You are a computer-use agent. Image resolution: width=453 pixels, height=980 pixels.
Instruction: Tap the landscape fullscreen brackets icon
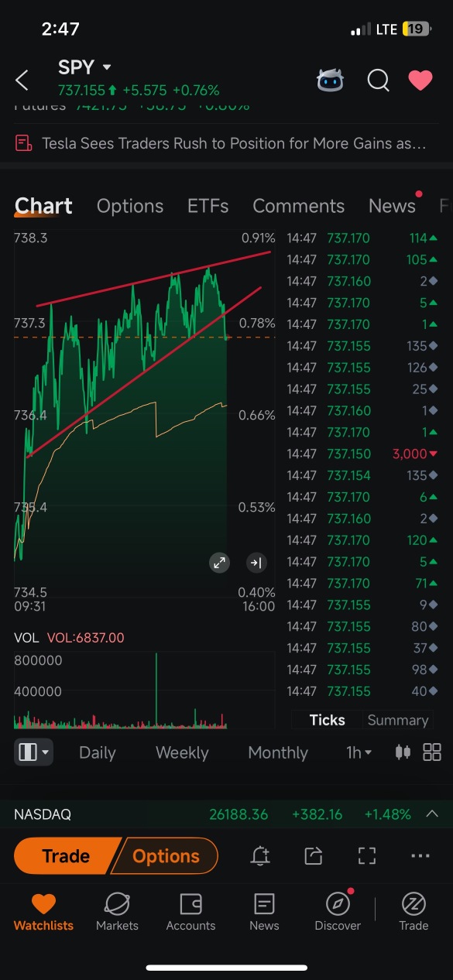pos(366,855)
